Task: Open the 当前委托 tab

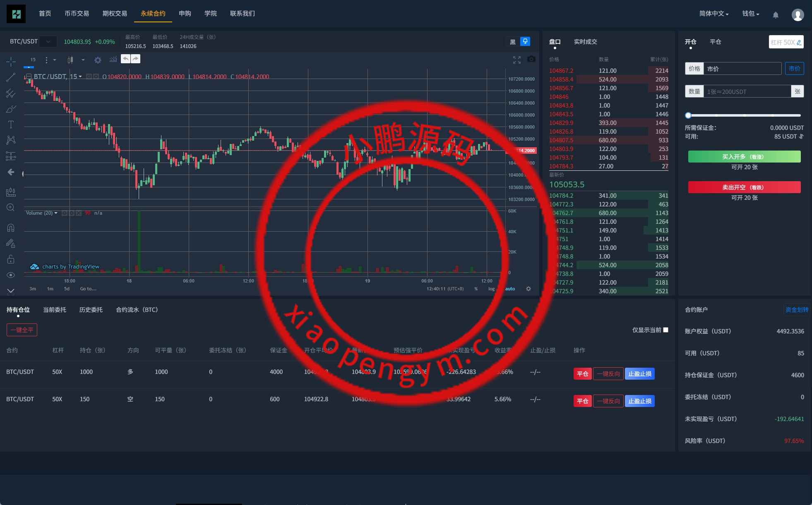Action: click(x=55, y=310)
